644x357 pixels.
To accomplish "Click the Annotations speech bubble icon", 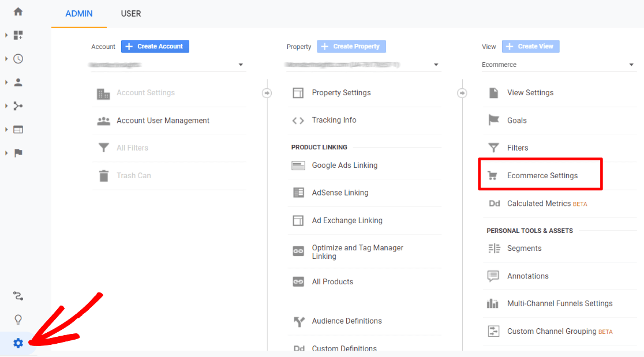I will (x=493, y=276).
